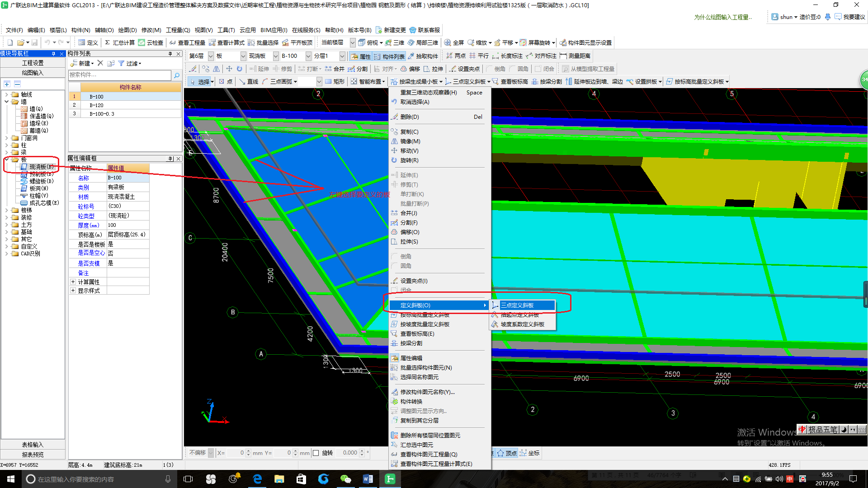Open Word from the Windows taskbar
Viewport: 868px width, 488px height.
368,479
